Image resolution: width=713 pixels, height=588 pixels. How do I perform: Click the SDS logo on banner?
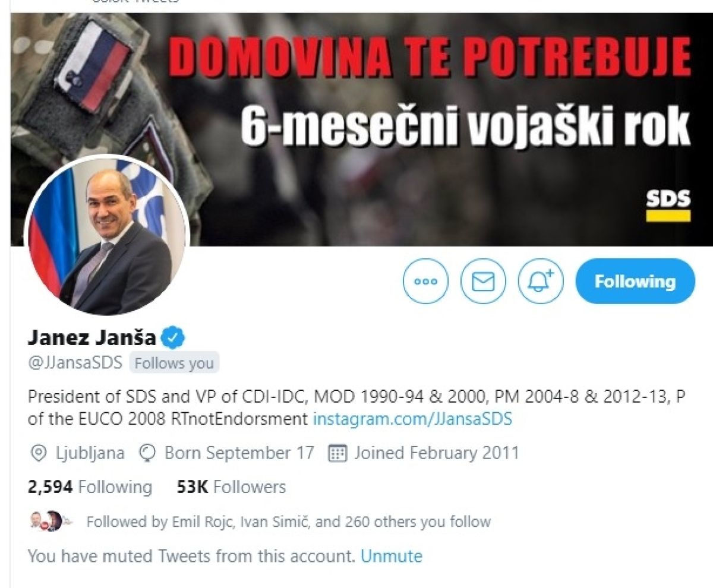click(668, 206)
